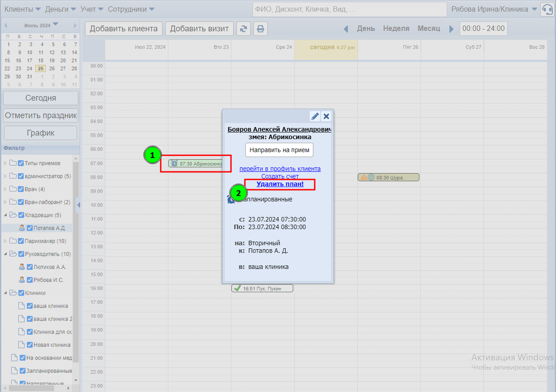
Task: Click the headset support icon
Action: pos(547,9)
